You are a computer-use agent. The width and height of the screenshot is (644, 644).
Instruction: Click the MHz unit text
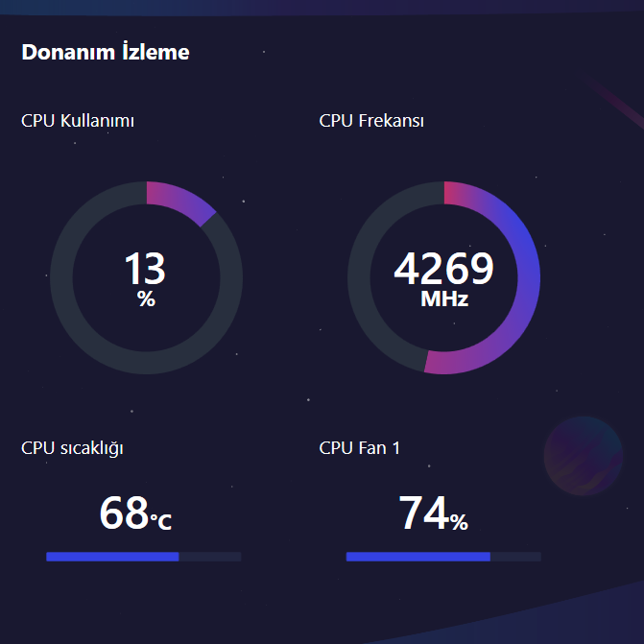point(444,299)
